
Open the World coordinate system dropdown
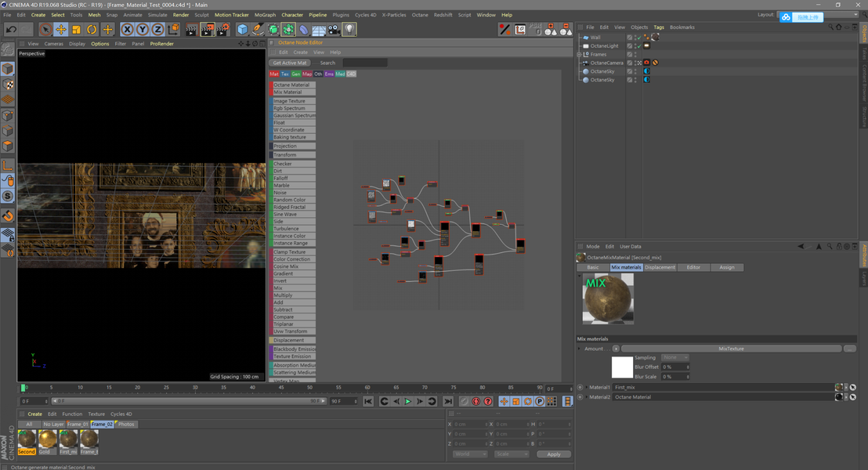470,454
